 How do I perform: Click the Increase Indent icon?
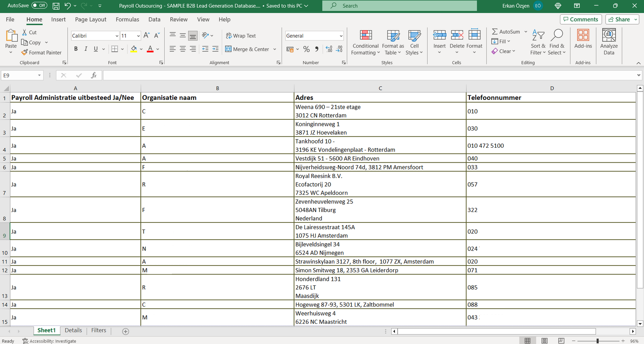click(216, 49)
